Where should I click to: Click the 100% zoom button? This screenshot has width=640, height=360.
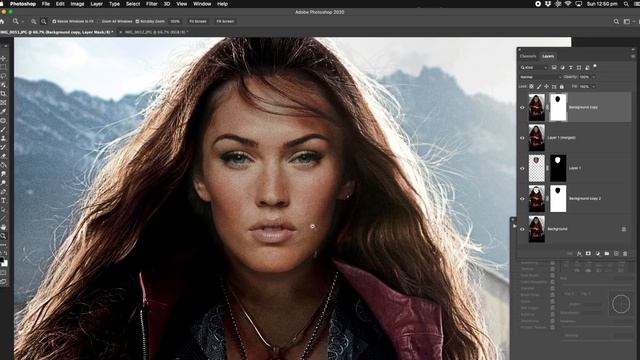point(175,21)
